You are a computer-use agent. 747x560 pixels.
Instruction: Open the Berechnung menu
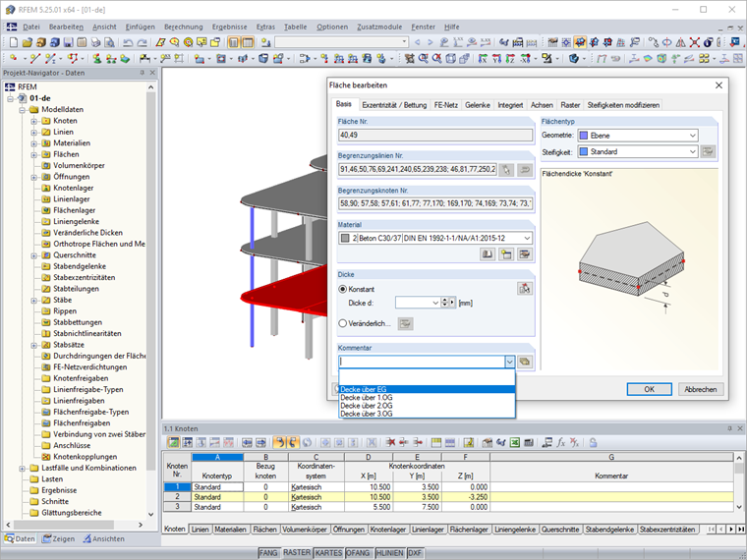(184, 28)
